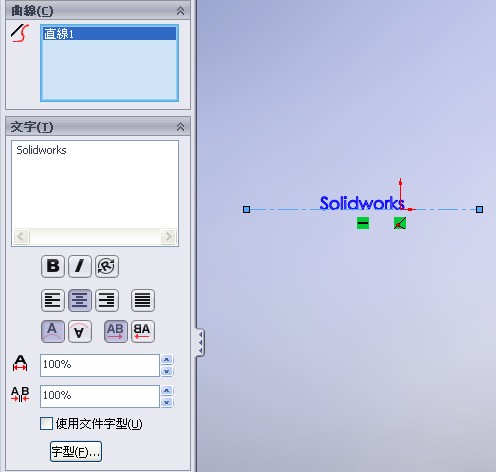The width and height of the screenshot is (496, 472).
Task: Click the blue Solidworks sketch text
Action: pos(362,203)
